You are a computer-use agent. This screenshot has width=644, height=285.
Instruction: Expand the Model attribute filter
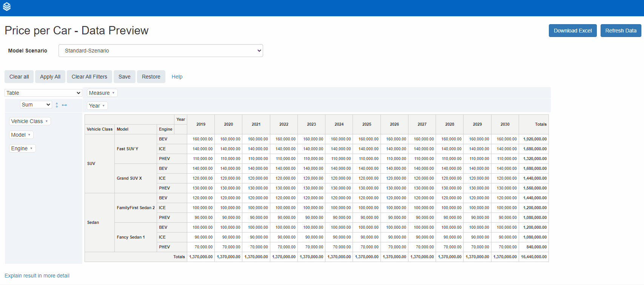coord(29,135)
